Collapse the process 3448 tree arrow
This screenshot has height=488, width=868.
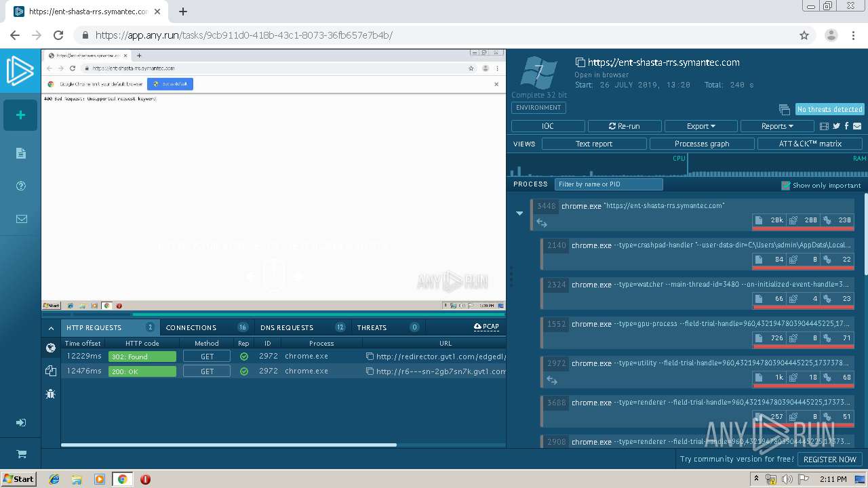tap(519, 213)
